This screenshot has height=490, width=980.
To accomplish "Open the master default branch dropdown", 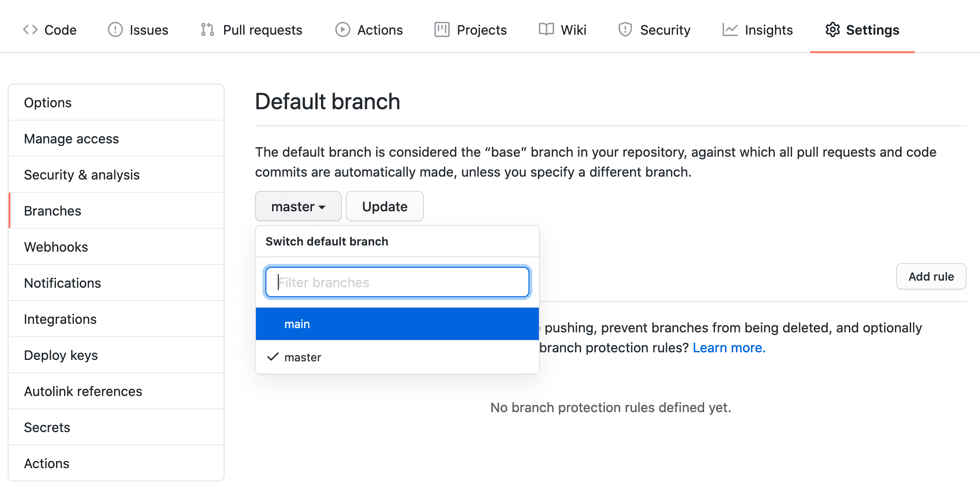I will click(298, 206).
